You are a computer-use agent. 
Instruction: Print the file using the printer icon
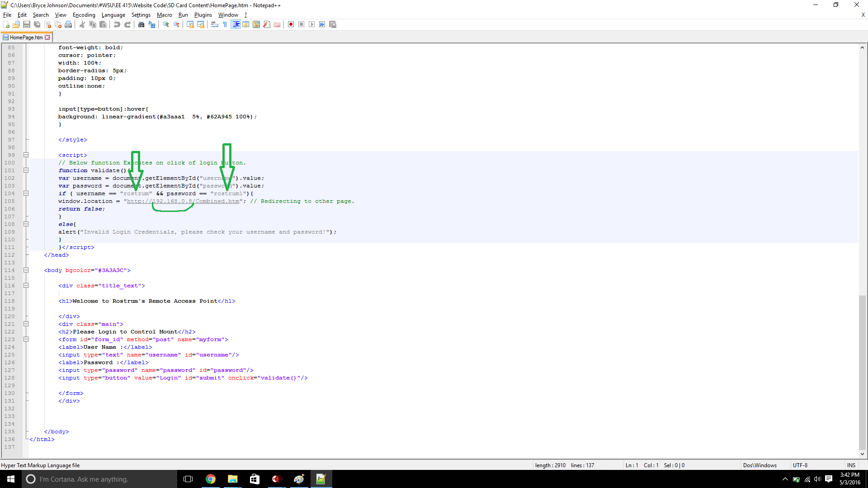coord(68,24)
